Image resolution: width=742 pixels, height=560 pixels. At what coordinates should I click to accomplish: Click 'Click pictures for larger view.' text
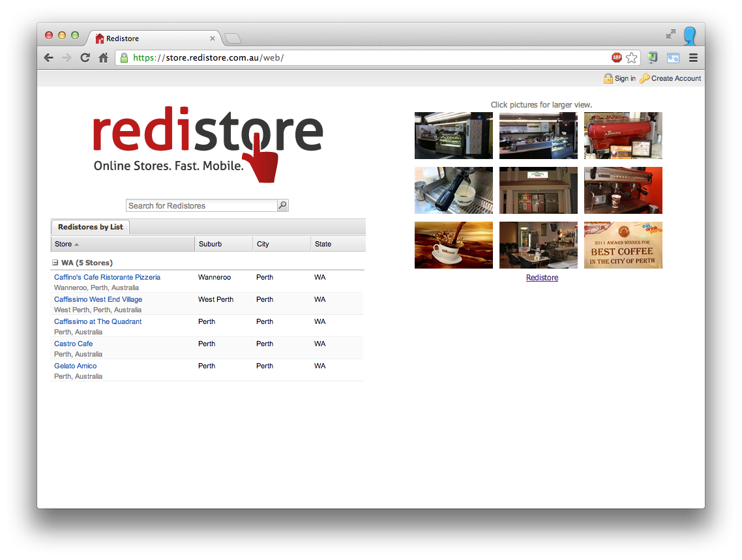point(541,105)
